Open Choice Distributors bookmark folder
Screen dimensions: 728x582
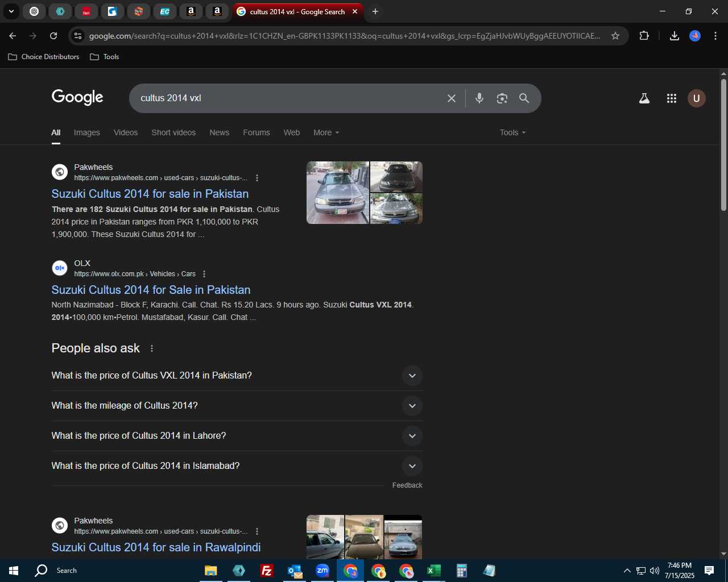44,57
